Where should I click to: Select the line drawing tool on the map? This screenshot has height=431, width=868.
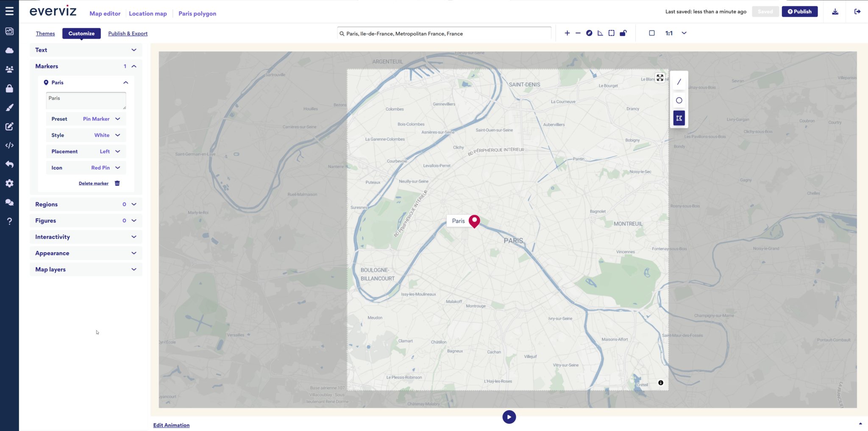[x=679, y=81]
